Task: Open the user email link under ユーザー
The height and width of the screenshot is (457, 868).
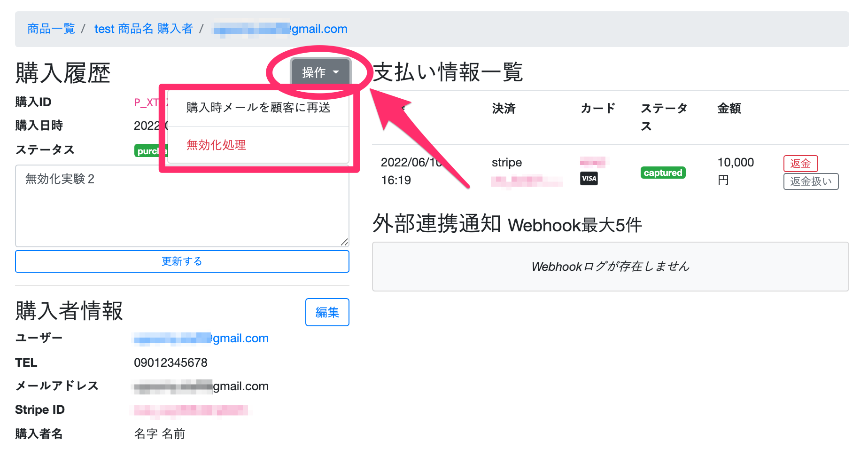Action: tap(201, 338)
